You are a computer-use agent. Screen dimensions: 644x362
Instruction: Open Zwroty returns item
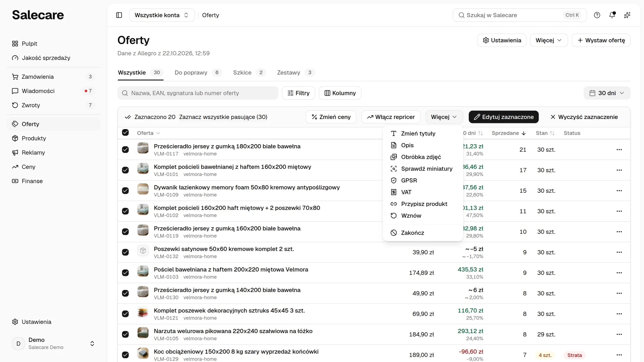coord(54,105)
